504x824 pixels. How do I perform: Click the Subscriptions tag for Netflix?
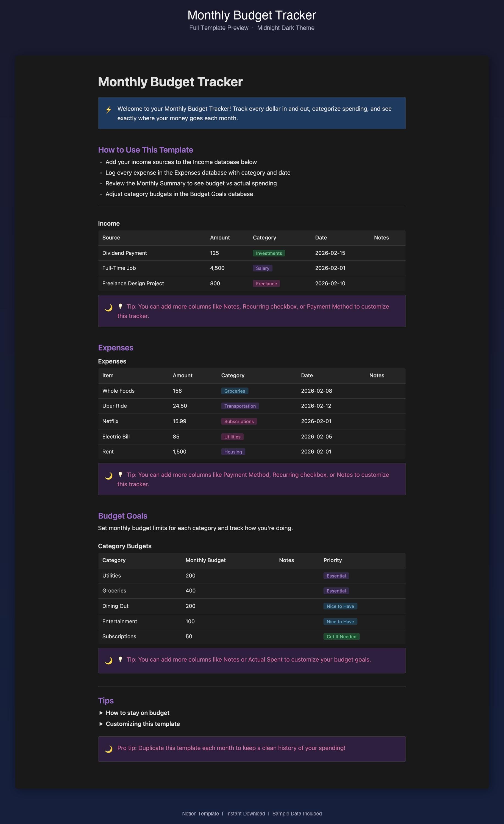click(x=239, y=421)
